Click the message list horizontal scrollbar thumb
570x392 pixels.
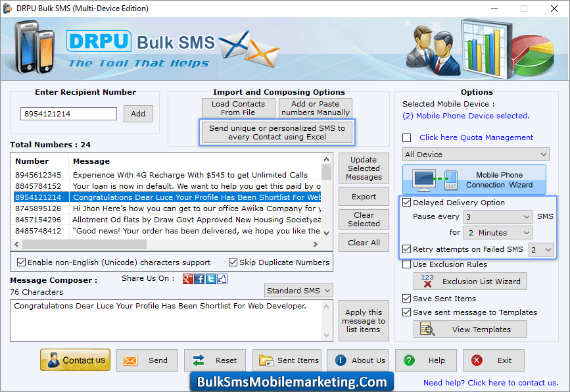point(84,245)
